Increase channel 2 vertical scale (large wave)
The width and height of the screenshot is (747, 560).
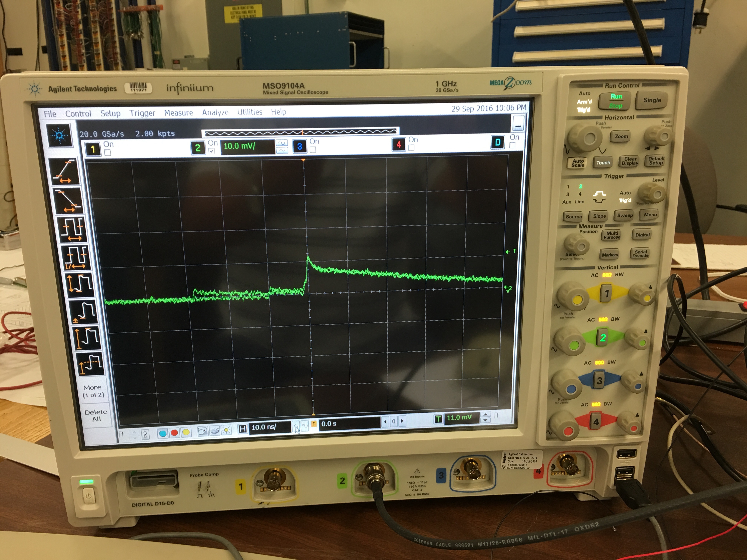pos(282,143)
